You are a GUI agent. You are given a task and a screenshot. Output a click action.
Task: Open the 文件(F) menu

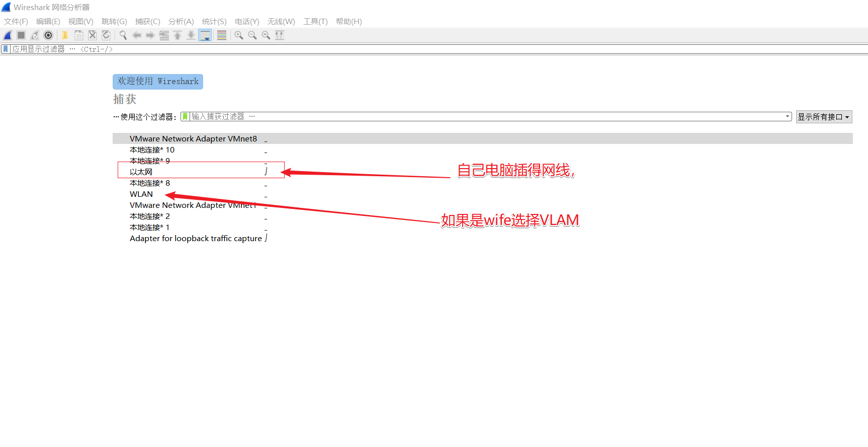tap(16, 21)
